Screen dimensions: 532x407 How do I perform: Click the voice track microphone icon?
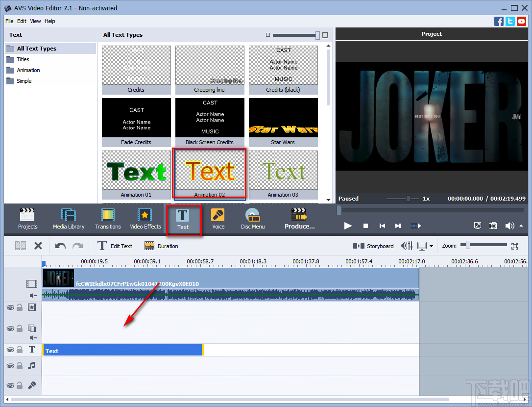[31, 385]
